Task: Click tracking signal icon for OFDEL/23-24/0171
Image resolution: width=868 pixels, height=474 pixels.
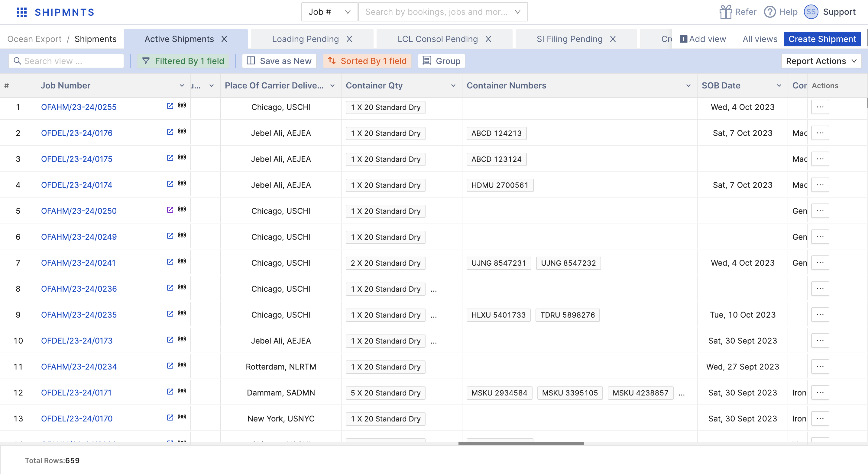Action: click(x=182, y=391)
